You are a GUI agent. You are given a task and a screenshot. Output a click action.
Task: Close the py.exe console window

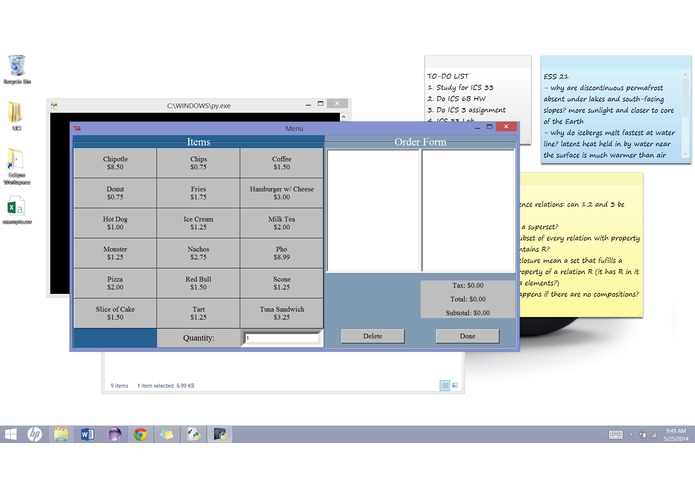pos(337,104)
